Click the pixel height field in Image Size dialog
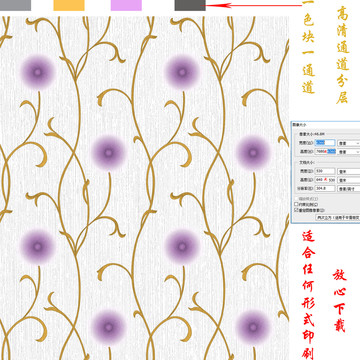The height and width of the screenshot is (360, 360). click(325, 152)
